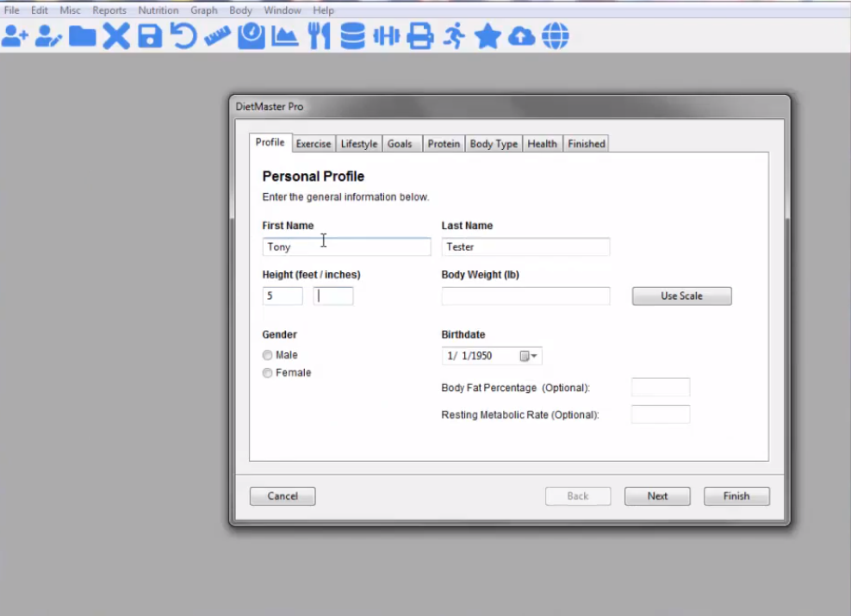Switch to the Body Type tab
This screenshot has height=616, width=851.
click(493, 143)
